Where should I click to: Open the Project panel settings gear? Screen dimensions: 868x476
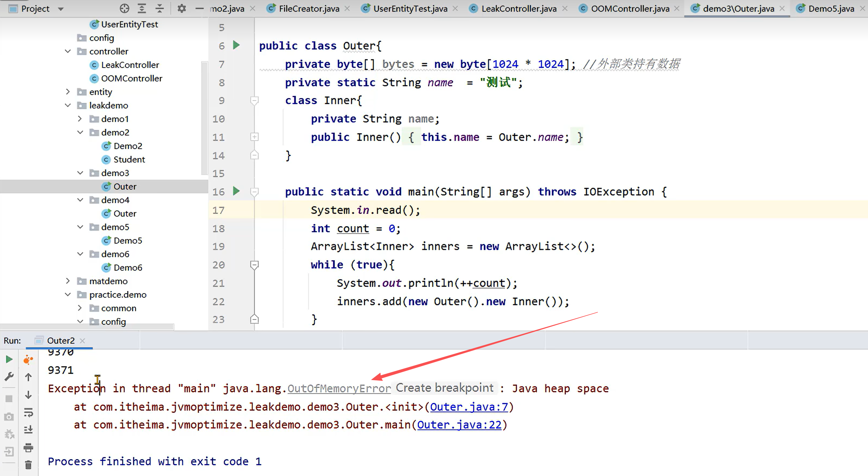[182, 8]
